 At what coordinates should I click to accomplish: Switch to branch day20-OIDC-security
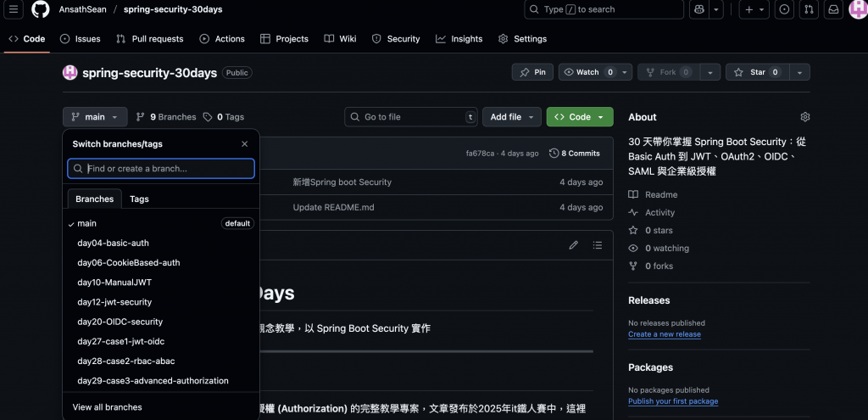pyautogui.click(x=161, y=322)
